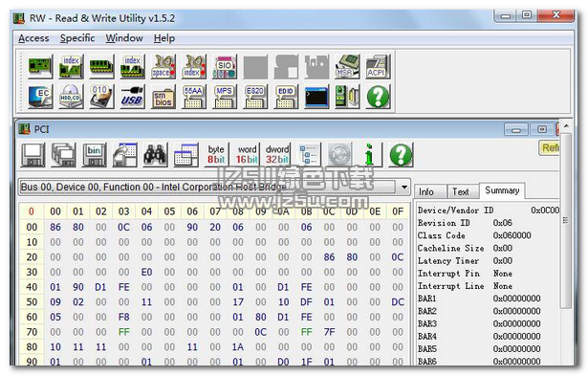This screenshot has width=588, height=376.
Task: Select the 1A cell in row 80
Action: click(x=238, y=347)
